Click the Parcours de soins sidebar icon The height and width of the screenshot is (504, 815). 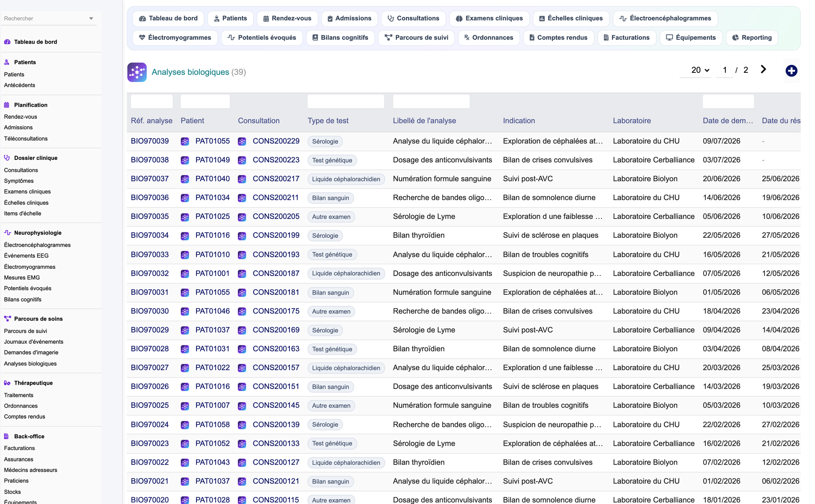pyautogui.click(x=7, y=319)
